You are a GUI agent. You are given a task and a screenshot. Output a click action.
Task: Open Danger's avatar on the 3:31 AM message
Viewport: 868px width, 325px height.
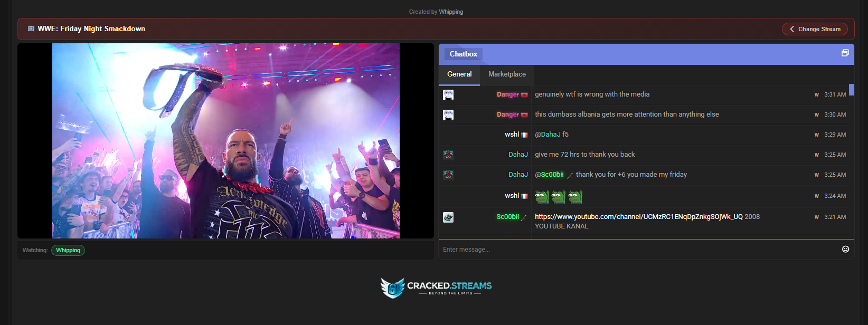pos(448,95)
